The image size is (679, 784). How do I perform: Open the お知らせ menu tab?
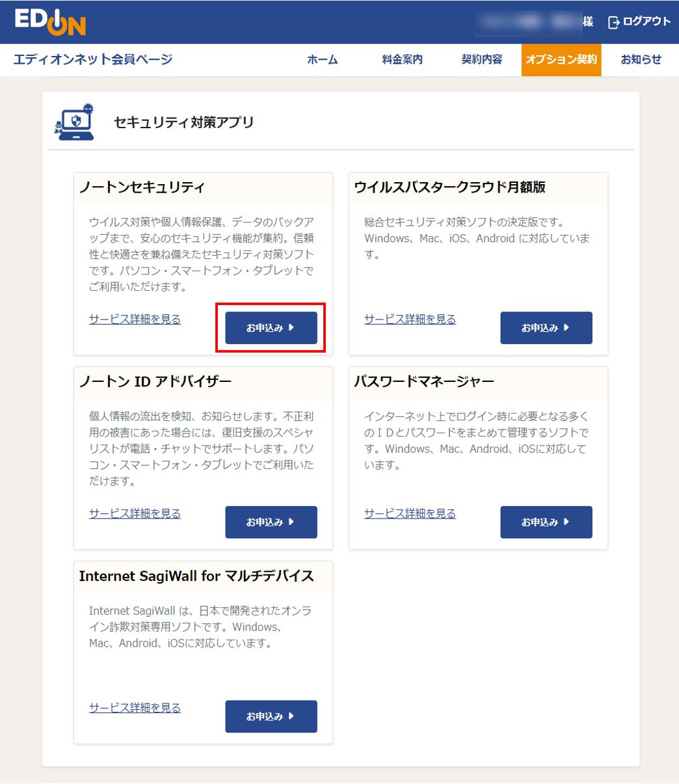(x=641, y=60)
